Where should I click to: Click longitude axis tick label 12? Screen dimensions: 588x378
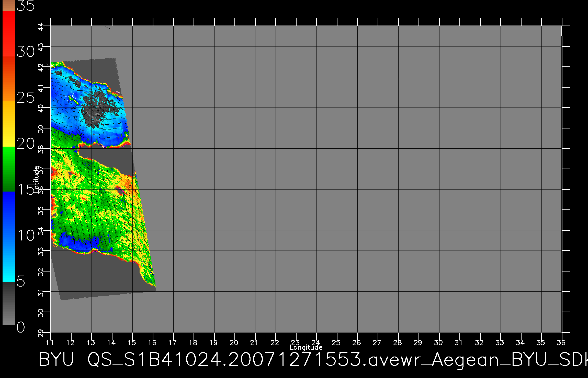click(x=70, y=342)
